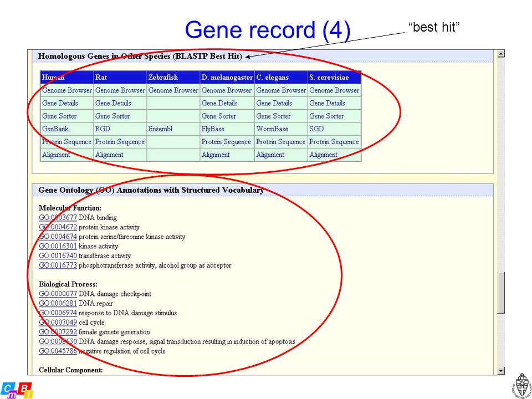This screenshot has height=399, width=532.
Task: Open Gene Sorter for Human
Action: pyautogui.click(x=59, y=116)
